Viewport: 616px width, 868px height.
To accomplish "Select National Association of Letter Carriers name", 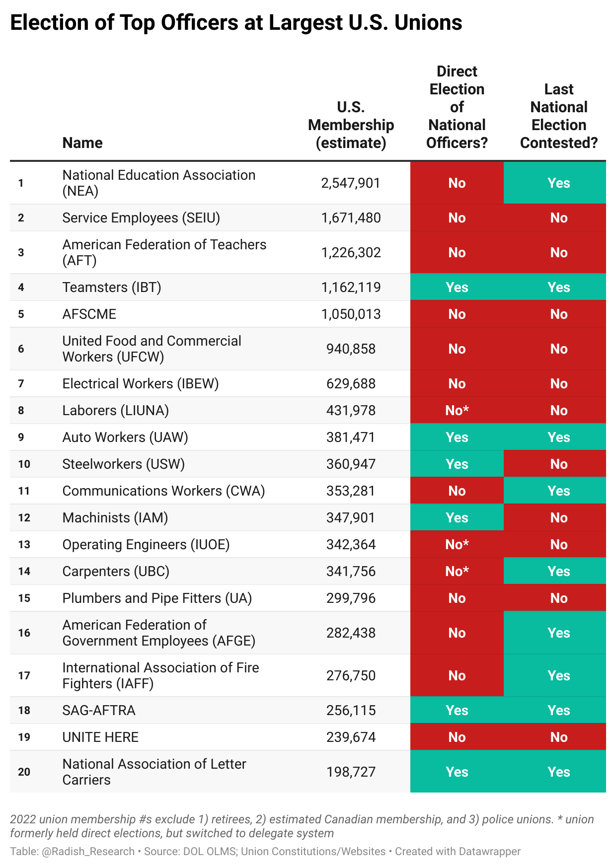I will click(154, 772).
